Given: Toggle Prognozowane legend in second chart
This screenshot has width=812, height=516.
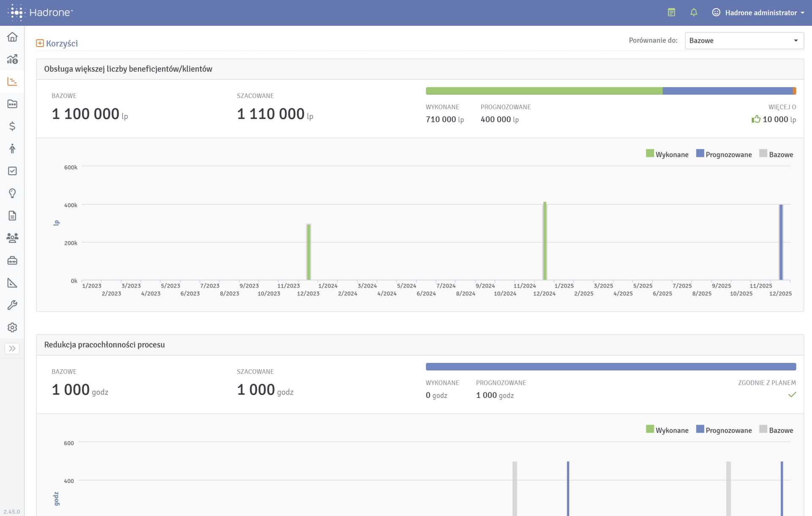Looking at the screenshot, I should [724, 430].
